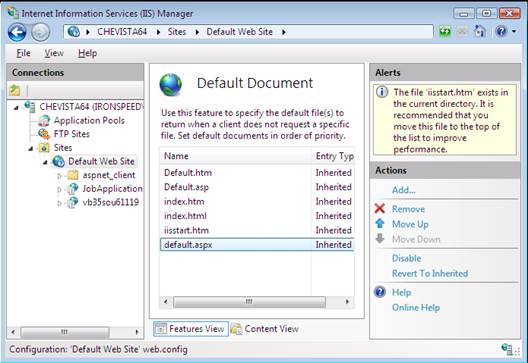This screenshot has height=363, width=528.
Task: Select the Default.asp row
Action: pos(257,187)
